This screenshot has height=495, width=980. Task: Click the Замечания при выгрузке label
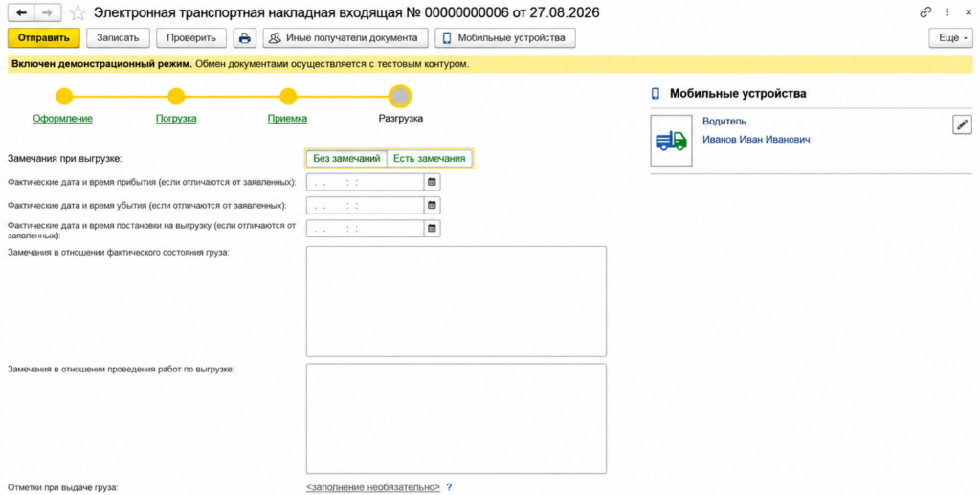(x=65, y=159)
